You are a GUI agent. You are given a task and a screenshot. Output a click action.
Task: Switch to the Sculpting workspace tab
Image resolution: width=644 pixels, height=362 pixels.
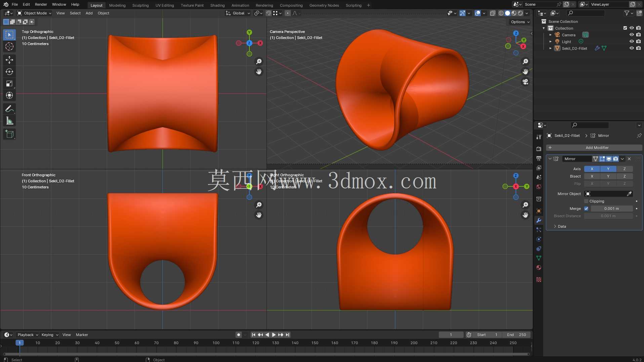point(140,5)
